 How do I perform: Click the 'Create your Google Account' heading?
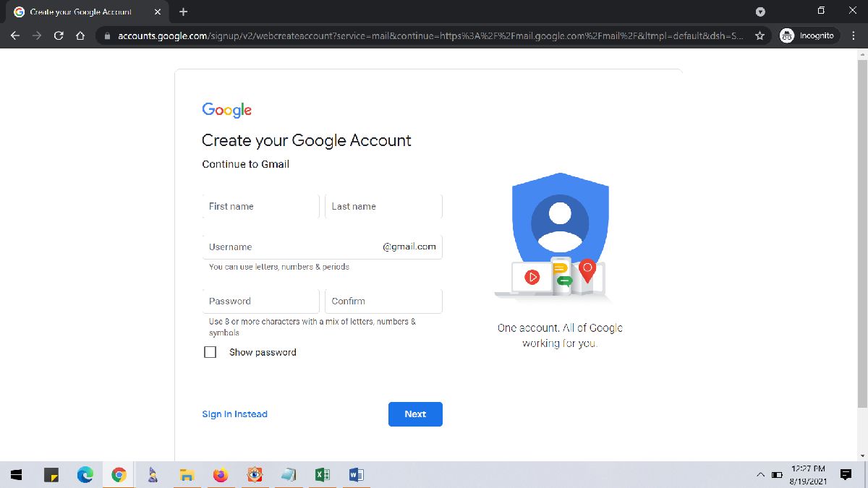[x=307, y=140]
